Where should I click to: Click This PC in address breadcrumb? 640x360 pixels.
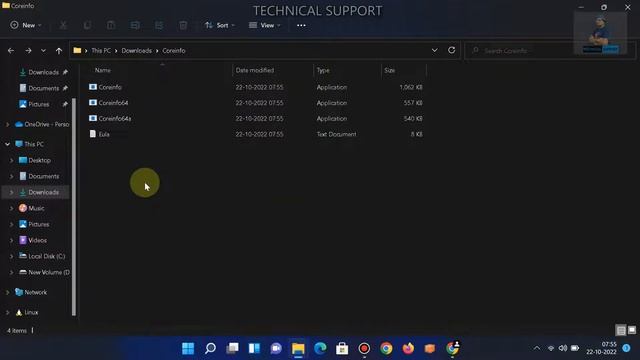[101, 51]
